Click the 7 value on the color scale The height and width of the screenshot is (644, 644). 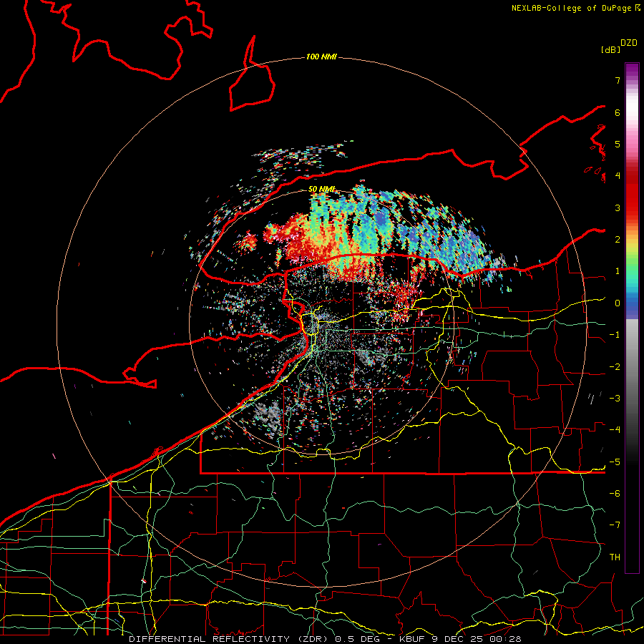618,80
